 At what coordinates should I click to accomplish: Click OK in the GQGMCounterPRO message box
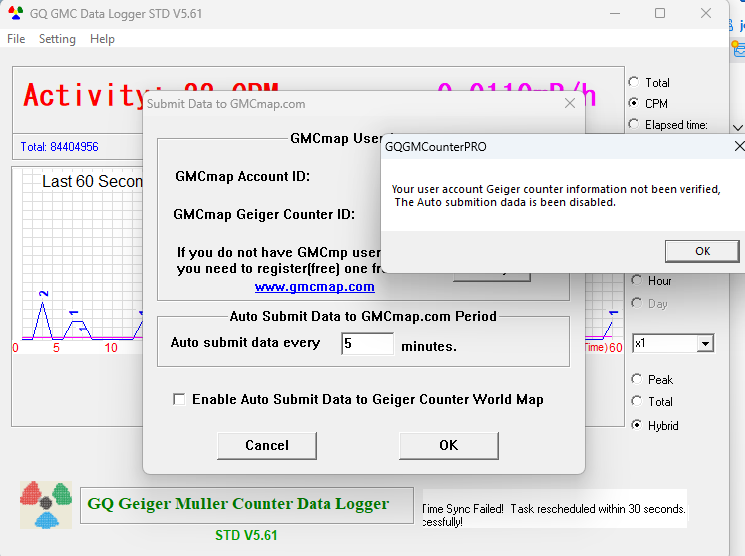(x=702, y=251)
